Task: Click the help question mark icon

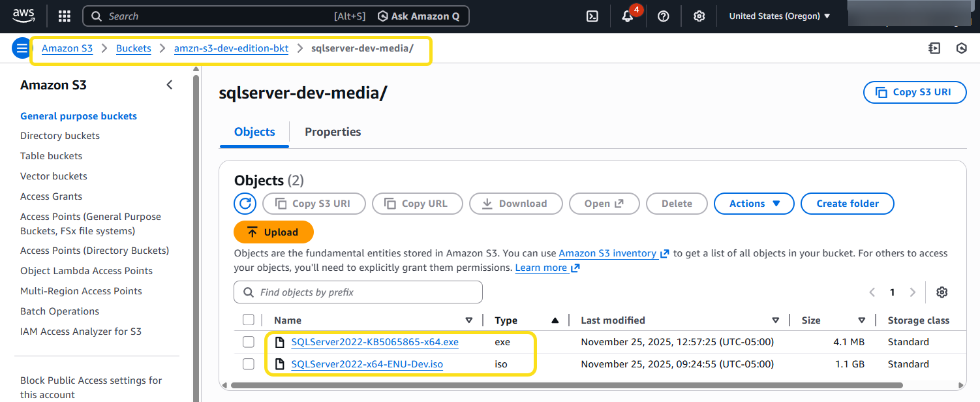Action: point(664,16)
